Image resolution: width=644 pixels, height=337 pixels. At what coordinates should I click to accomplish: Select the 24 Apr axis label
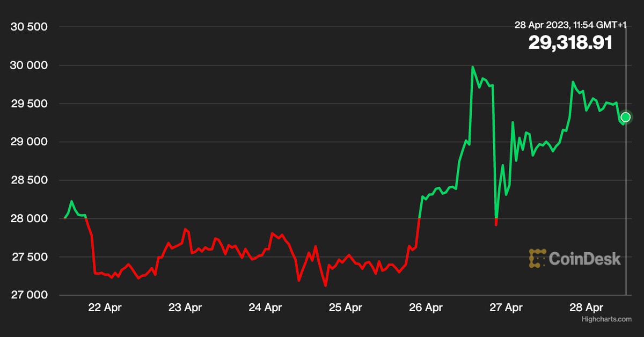(x=266, y=307)
